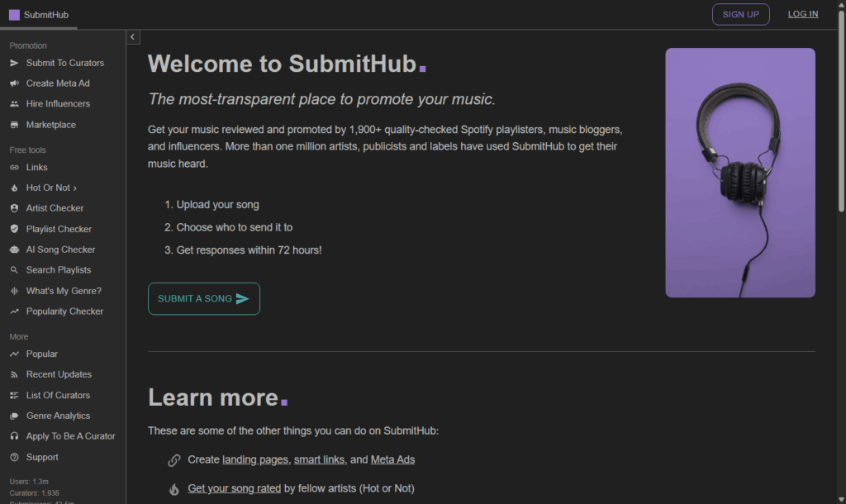This screenshot has height=504, width=846.
Task: Open Submit To Curators in sidebar
Action: click(65, 63)
